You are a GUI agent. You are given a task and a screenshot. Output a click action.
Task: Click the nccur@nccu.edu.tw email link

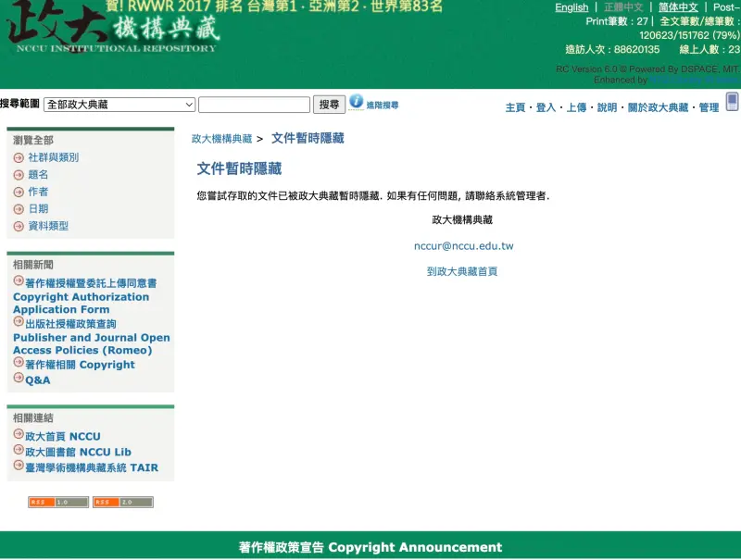[463, 246]
